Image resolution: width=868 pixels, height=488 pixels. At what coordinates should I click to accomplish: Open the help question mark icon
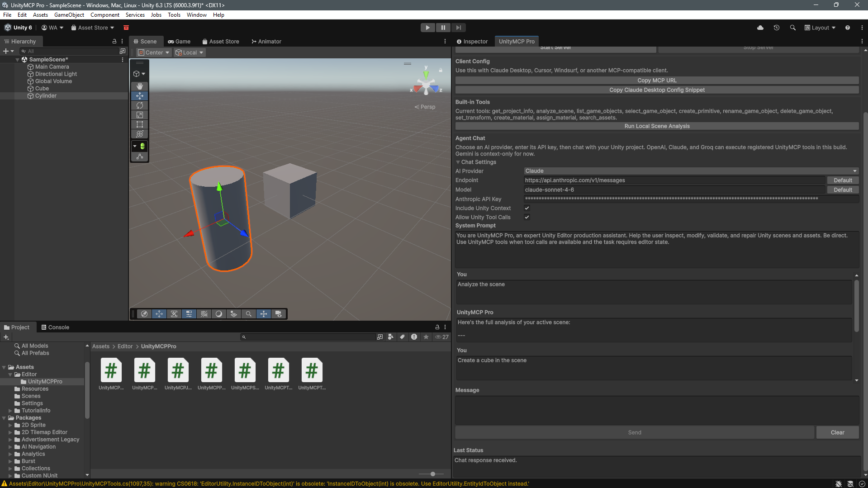[x=848, y=28]
